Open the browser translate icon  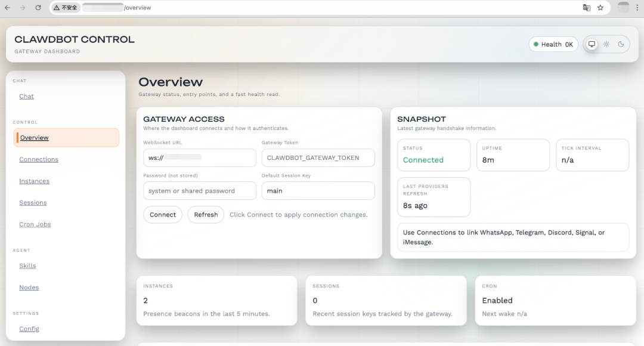pyautogui.click(x=586, y=8)
